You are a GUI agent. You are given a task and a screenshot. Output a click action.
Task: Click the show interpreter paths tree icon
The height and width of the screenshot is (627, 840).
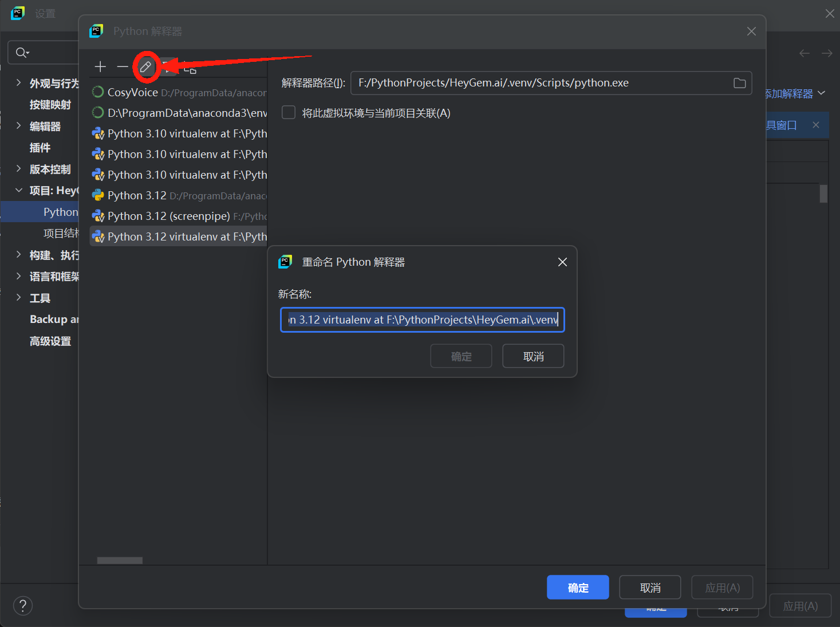pos(190,69)
